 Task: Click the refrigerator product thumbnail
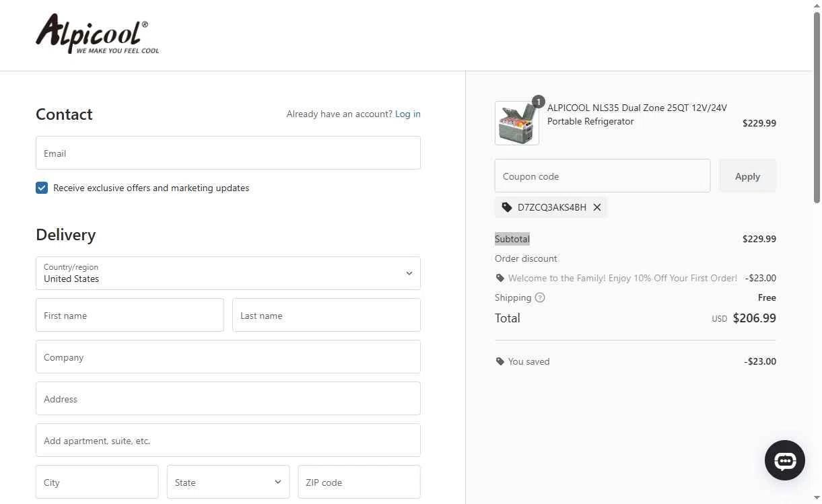point(517,123)
